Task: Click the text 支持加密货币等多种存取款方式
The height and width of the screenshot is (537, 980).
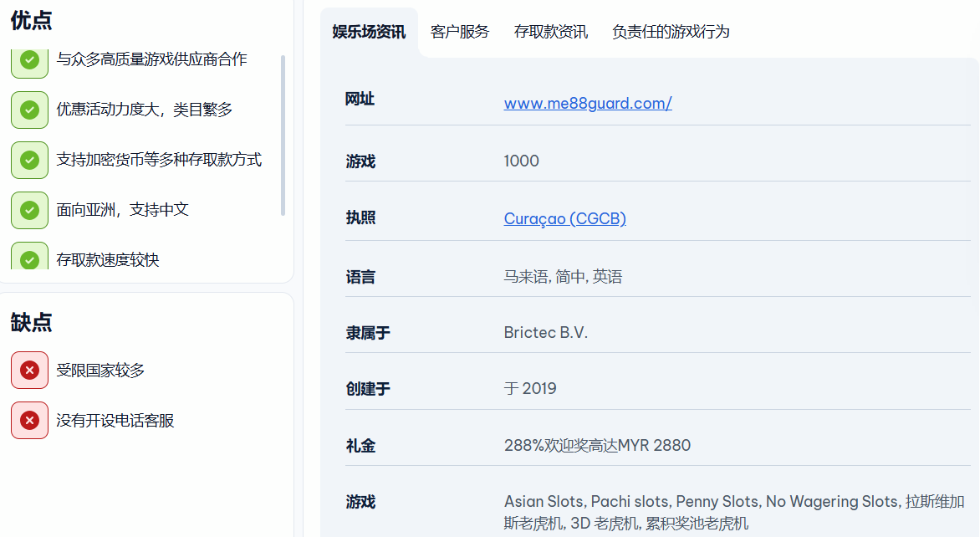Action: coord(160,160)
